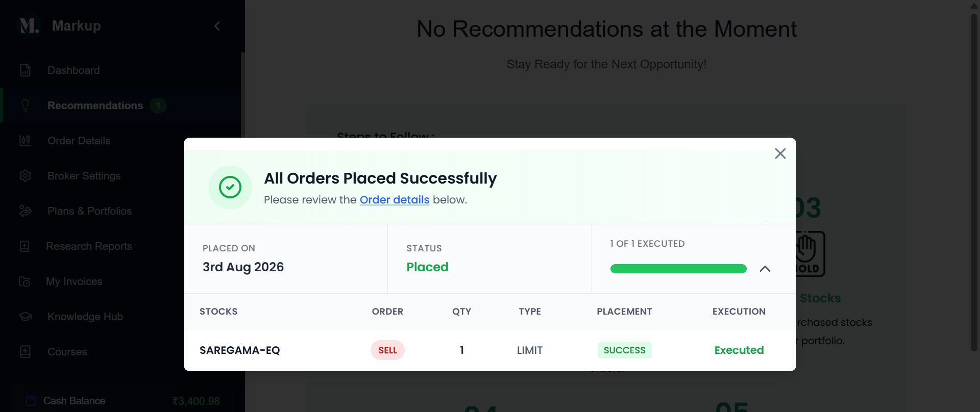This screenshot has height=412, width=980.
Task: Collapse the sidebar with the arrow
Action: click(217, 26)
